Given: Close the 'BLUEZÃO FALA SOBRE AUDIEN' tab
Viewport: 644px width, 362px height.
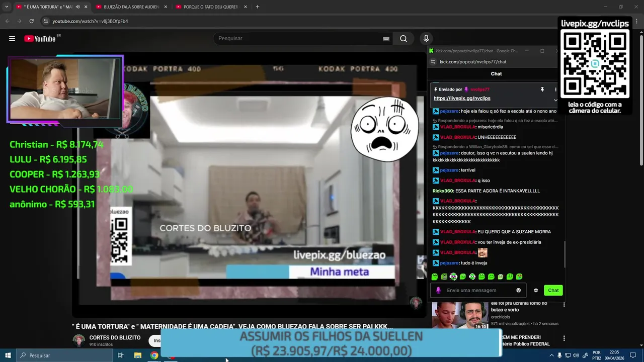Looking at the screenshot, I should click(166, 7).
